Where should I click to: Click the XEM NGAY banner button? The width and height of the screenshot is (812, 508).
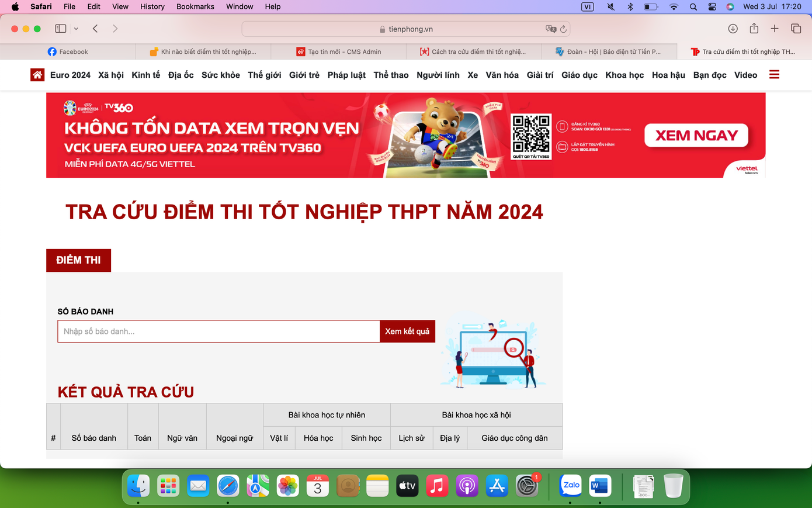point(695,134)
